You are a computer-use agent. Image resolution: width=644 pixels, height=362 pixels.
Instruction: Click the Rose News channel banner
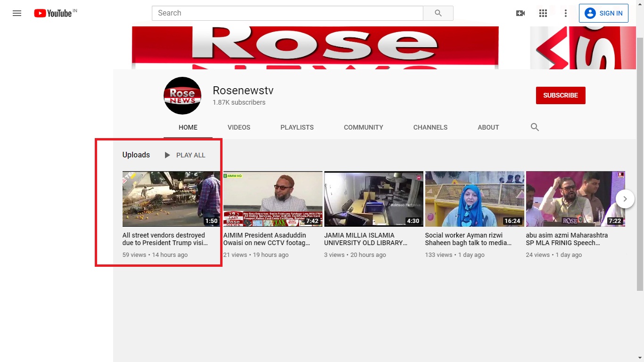(375, 48)
